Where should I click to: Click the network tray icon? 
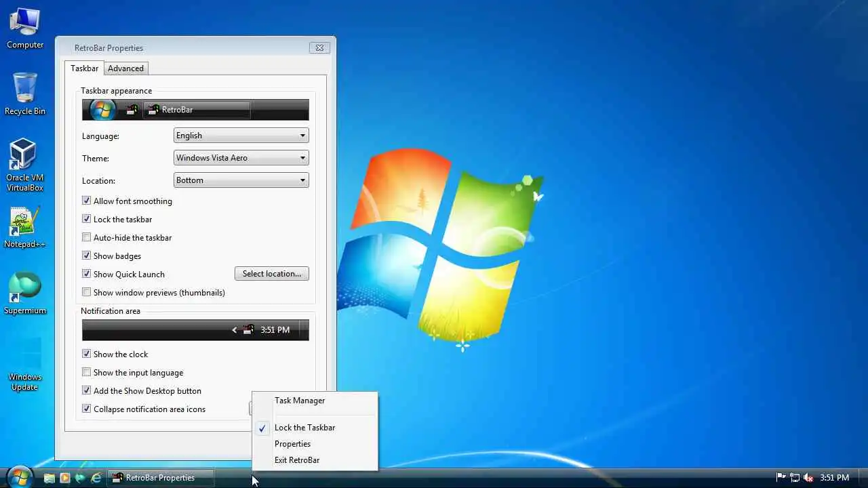795,478
